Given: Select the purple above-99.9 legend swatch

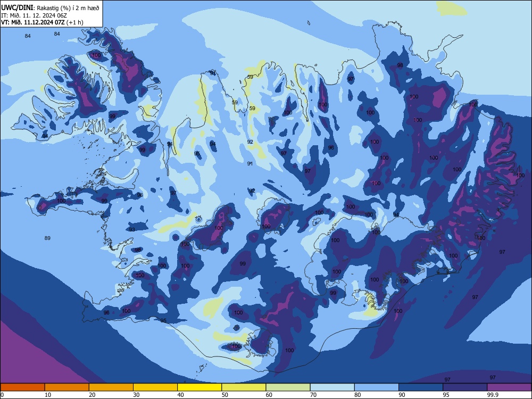Looking at the screenshot, I should pyautogui.click(x=509, y=387).
